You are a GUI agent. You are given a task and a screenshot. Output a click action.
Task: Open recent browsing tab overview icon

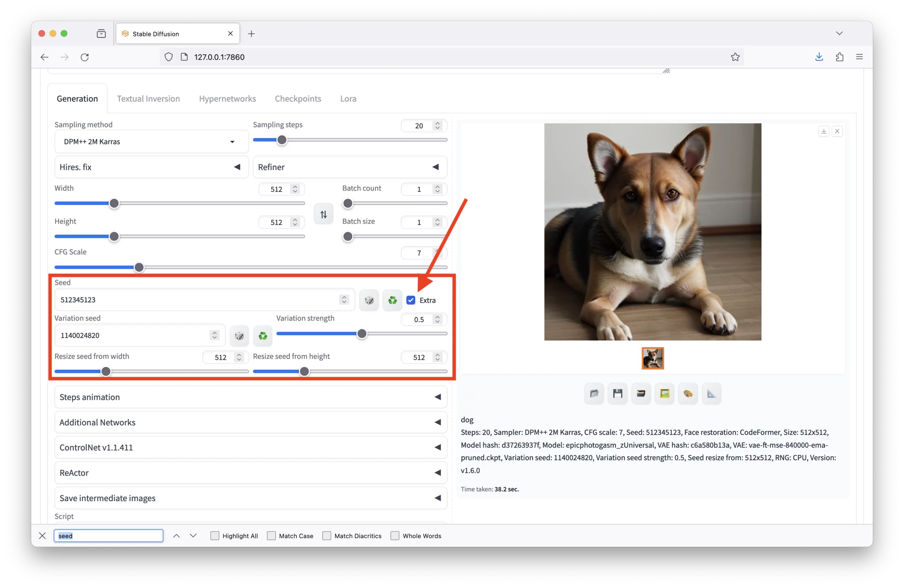pos(101,34)
